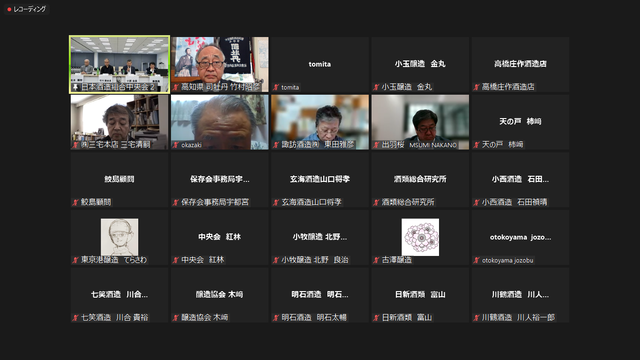Click the centered '小牧醸造 北野…' name

click(x=320, y=237)
